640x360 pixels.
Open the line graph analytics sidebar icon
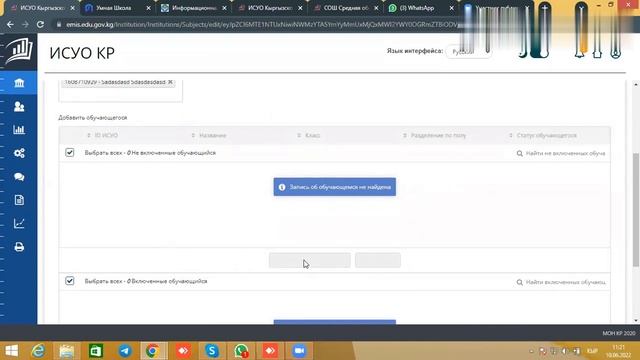[x=19, y=223]
